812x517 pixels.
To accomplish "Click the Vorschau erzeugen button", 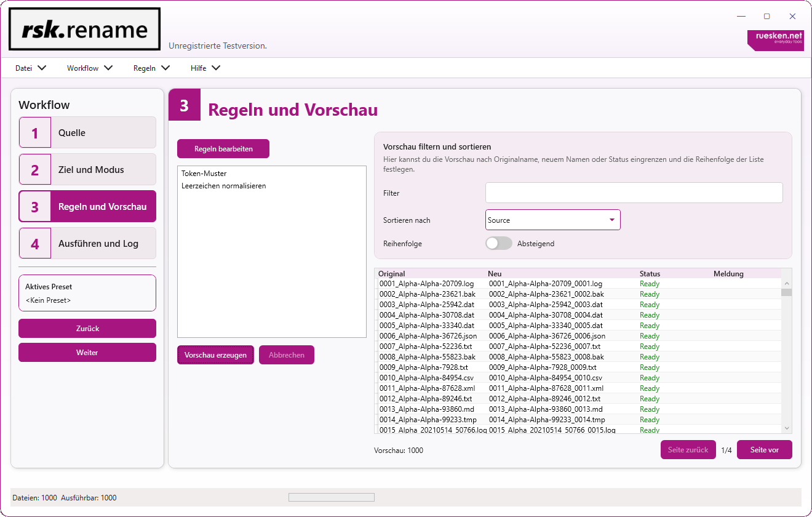I will tap(215, 355).
